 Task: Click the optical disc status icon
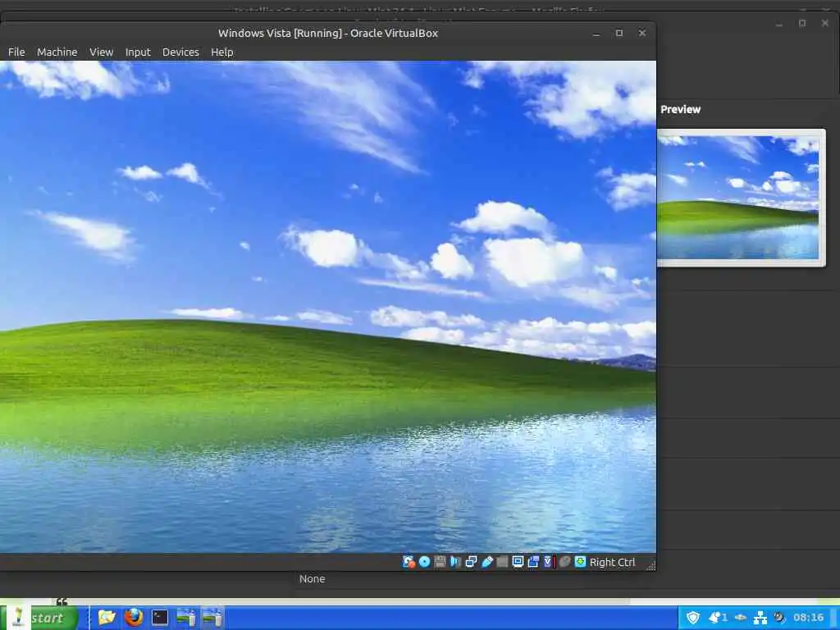click(424, 562)
